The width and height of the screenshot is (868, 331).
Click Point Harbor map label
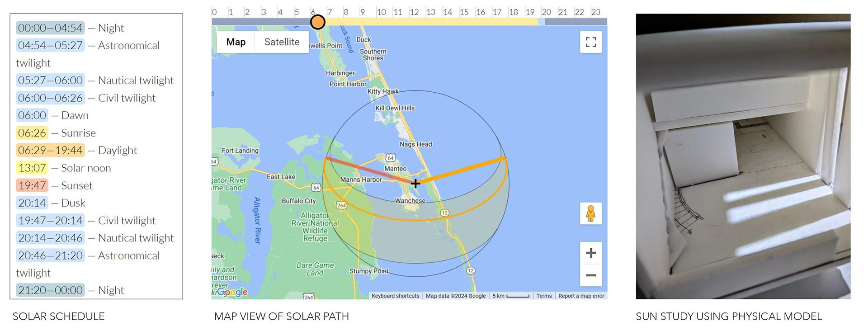[x=348, y=84]
